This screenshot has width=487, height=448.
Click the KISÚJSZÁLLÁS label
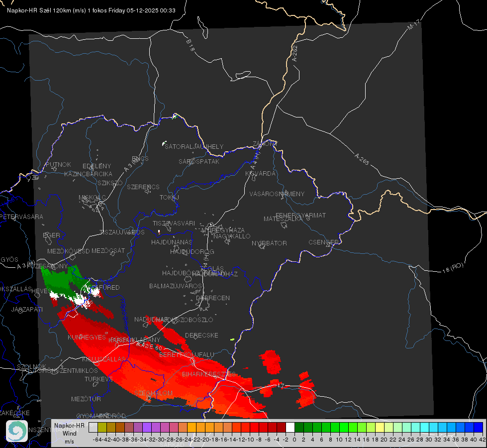click(104, 359)
